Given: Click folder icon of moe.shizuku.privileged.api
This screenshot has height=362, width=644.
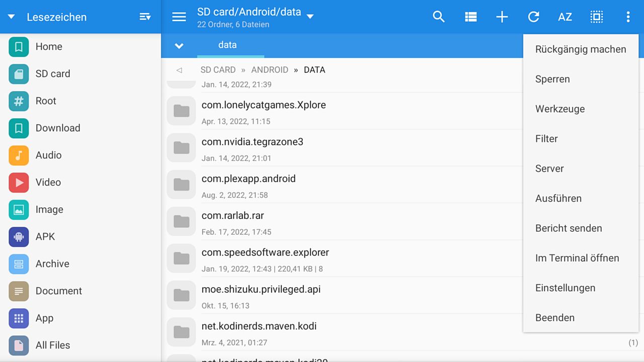Looking at the screenshot, I should tap(181, 295).
